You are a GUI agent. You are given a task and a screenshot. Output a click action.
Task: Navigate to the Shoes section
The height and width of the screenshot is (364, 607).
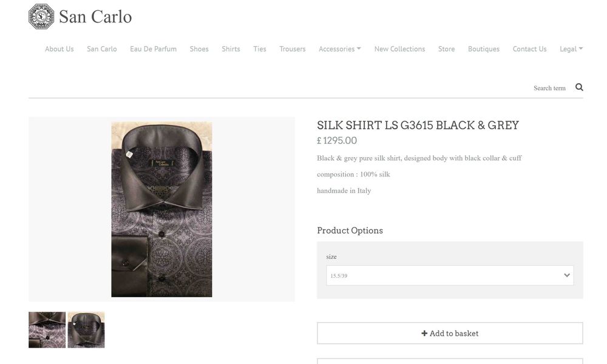[199, 49]
